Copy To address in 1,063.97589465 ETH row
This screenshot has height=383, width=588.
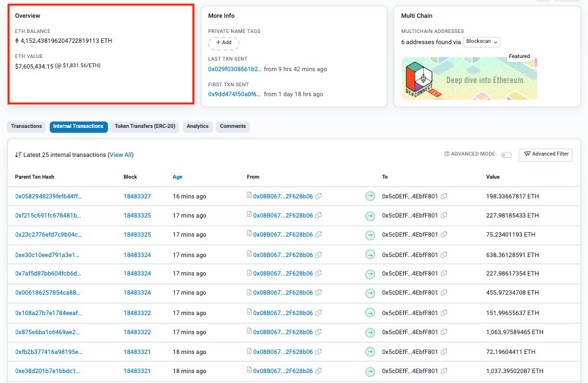pos(443,332)
